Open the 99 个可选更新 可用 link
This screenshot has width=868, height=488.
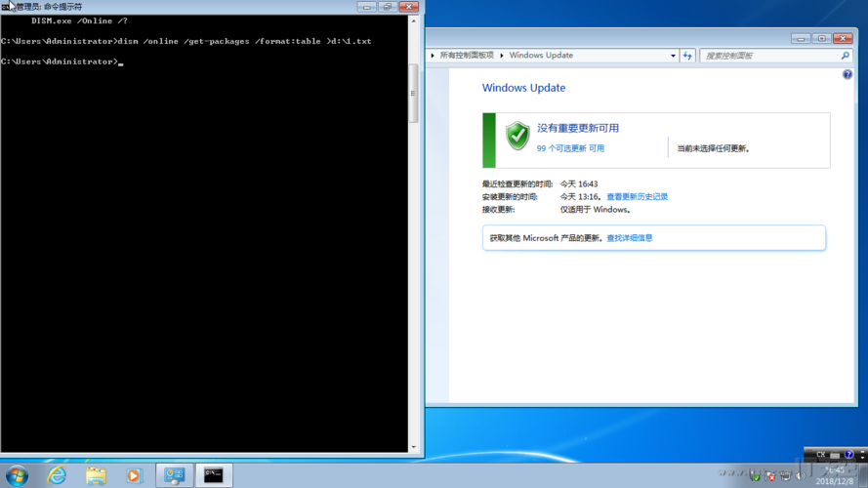pyautogui.click(x=570, y=148)
